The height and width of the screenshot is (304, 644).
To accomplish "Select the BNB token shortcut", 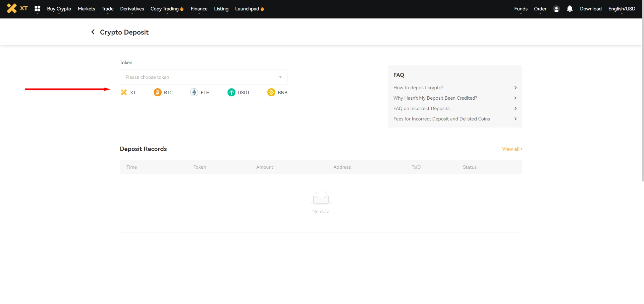I will pyautogui.click(x=277, y=92).
